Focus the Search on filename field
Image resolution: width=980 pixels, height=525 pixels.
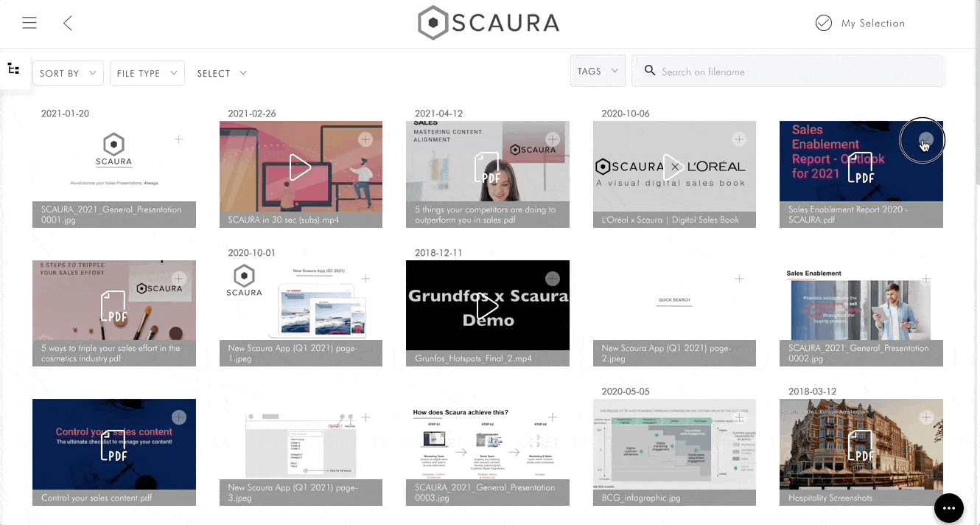pos(788,71)
